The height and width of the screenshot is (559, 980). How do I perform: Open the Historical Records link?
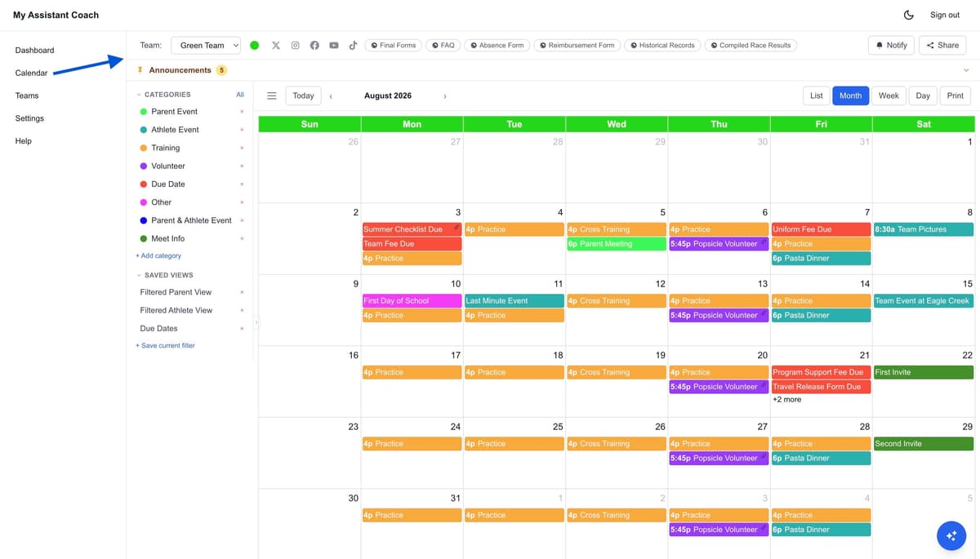tap(662, 46)
